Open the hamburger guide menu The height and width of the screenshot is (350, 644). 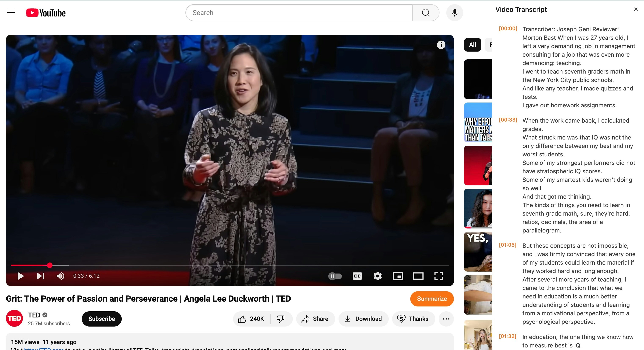point(11,13)
